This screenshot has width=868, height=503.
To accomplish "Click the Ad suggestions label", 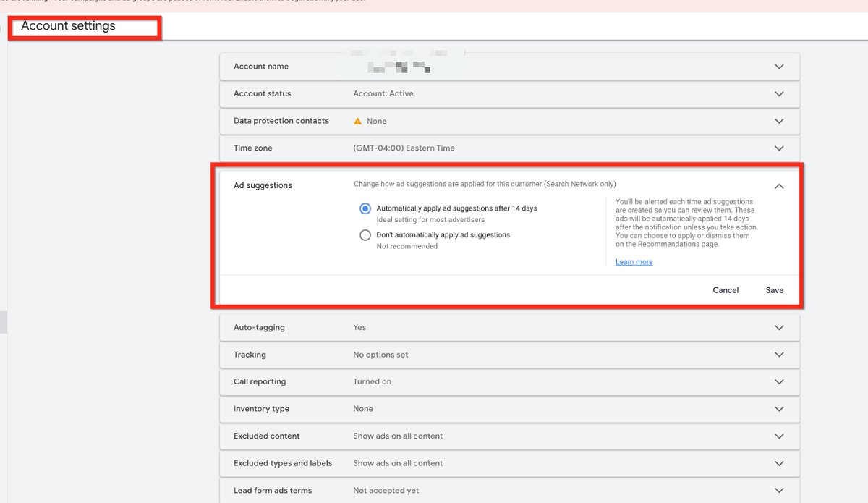I will tap(263, 185).
